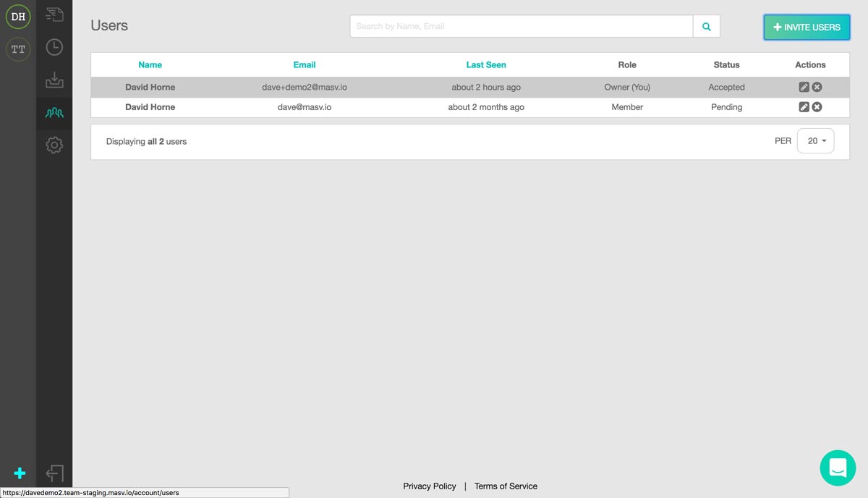The width and height of the screenshot is (868, 498).
Task: Open the send files sidebar icon
Action: point(54,14)
